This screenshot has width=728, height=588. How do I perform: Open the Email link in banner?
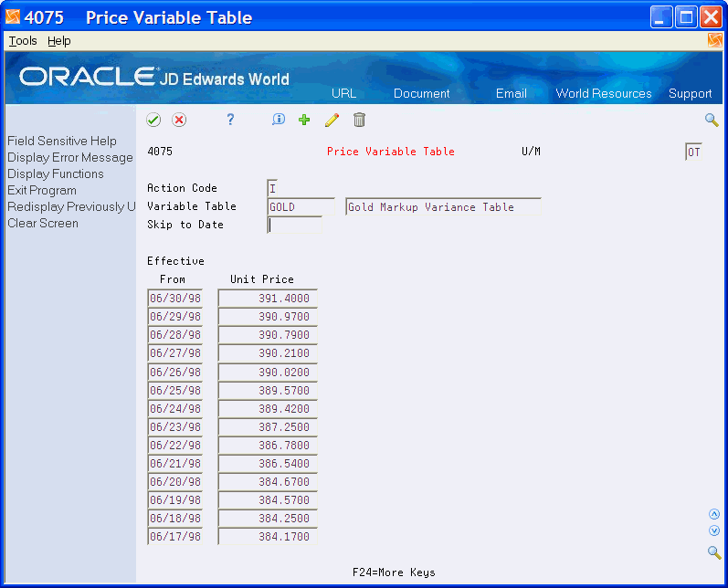coord(512,93)
